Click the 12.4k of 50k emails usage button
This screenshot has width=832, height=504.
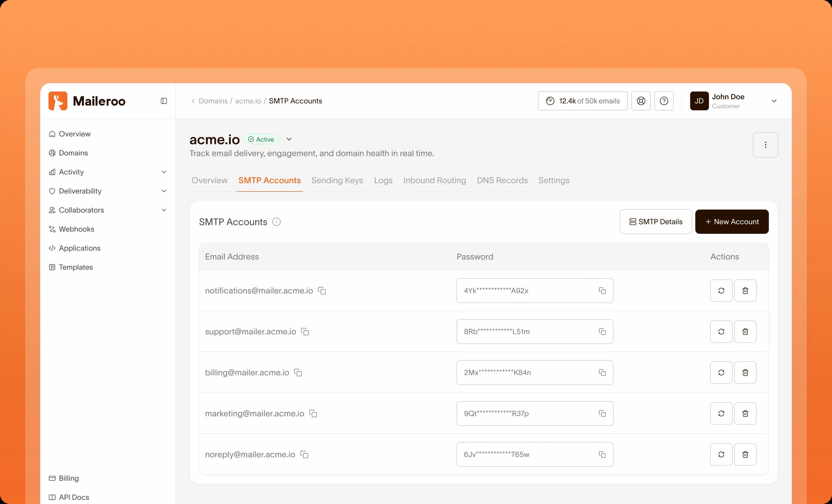[x=582, y=101]
